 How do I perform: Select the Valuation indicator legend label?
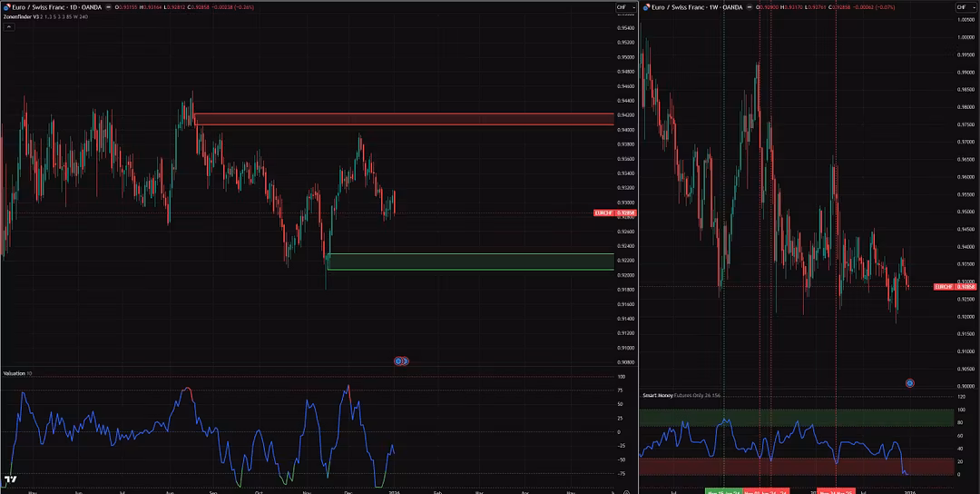click(x=15, y=373)
